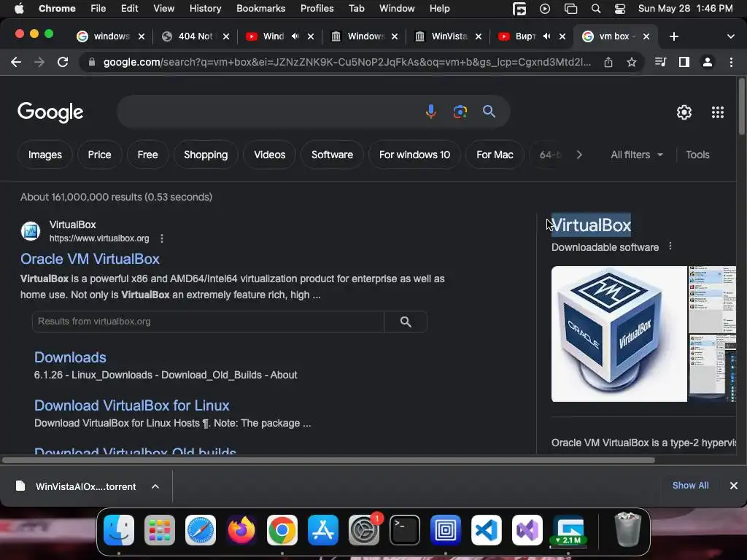The height and width of the screenshot is (560, 747).
Task: Click the Results from virtualbox.org field
Action: (208, 322)
